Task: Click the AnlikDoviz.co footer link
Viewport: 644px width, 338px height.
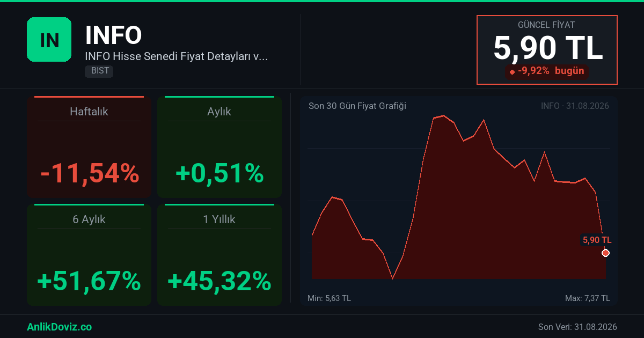Action: pyautogui.click(x=59, y=327)
